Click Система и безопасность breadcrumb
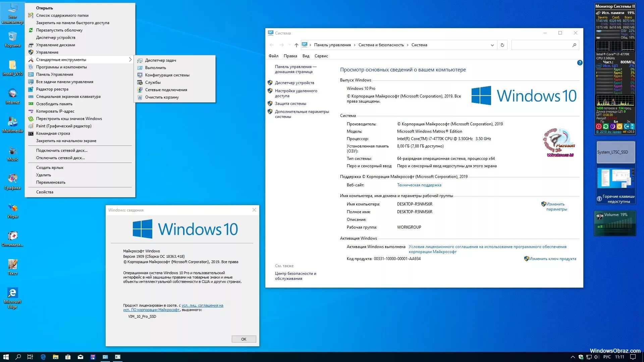This screenshot has width=644, height=362. point(381,45)
